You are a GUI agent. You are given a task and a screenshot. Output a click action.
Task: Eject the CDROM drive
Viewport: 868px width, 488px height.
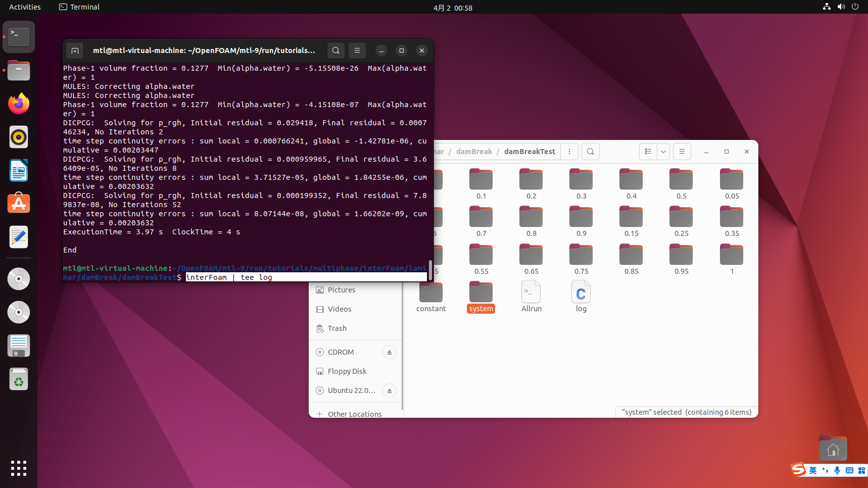(x=390, y=352)
